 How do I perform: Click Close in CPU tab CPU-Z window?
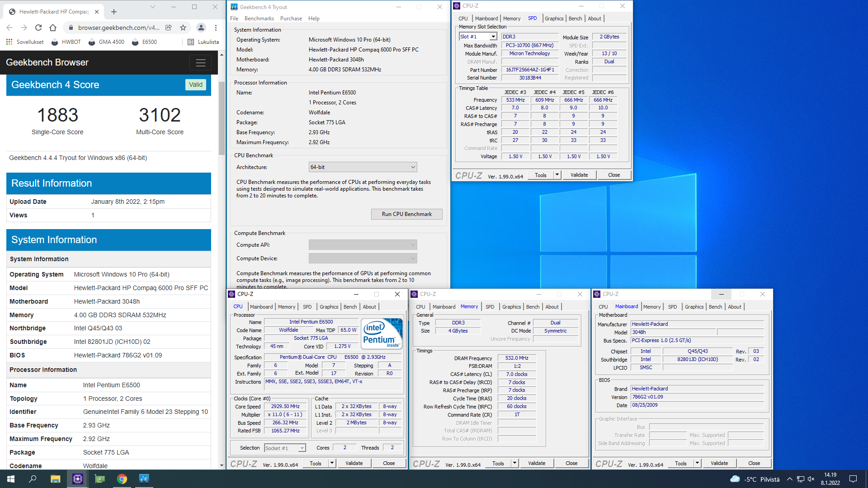(389, 463)
